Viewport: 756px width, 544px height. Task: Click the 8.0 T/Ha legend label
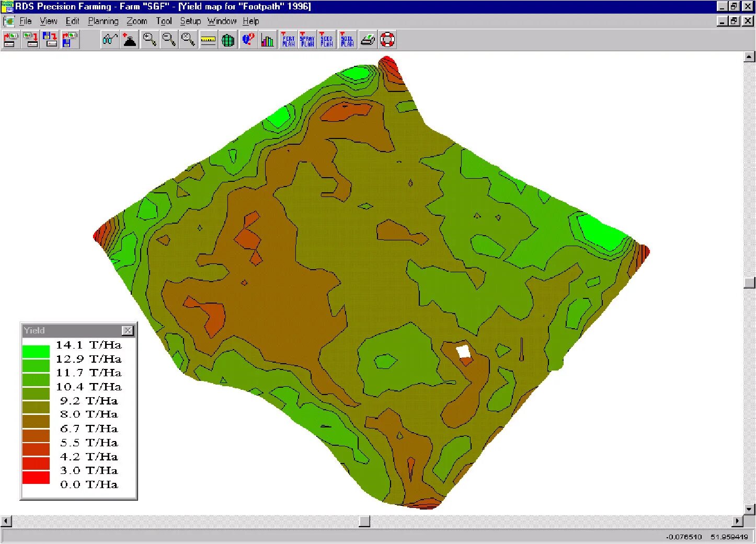(x=89, y=414)
